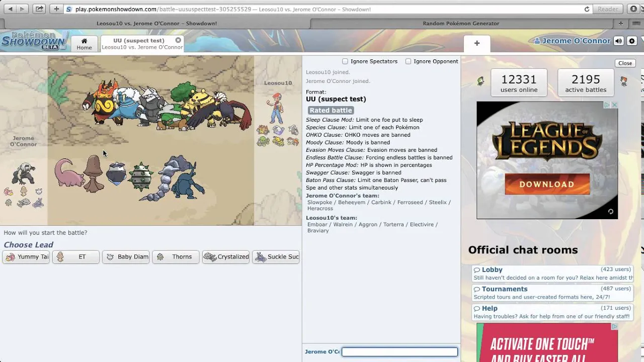This screenshot has width=644, height=362.
Task: Open the new room plus tab
Action: [476, 43]
